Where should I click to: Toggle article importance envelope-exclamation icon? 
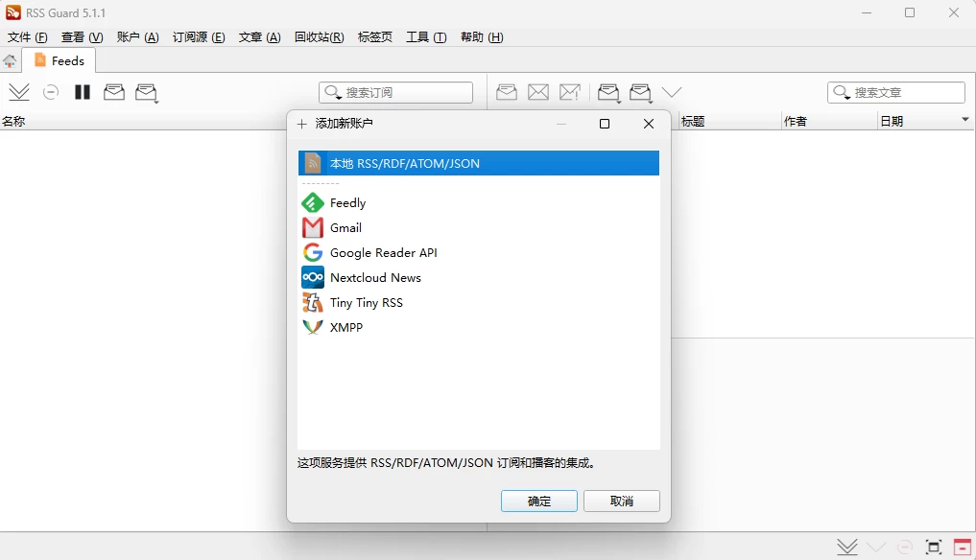(x=570, y=93)
